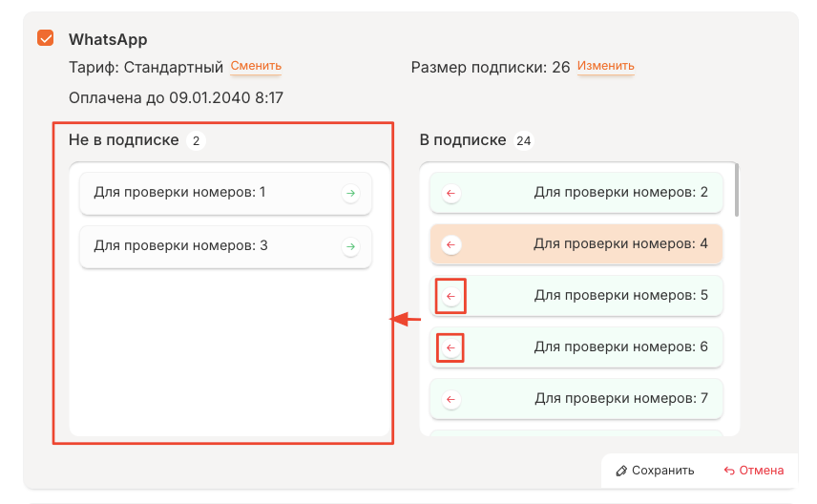This screenshot has height=504, width=817.
Task: Select text 'Для проверки номеров: 5'
Action: pos(621,296)
